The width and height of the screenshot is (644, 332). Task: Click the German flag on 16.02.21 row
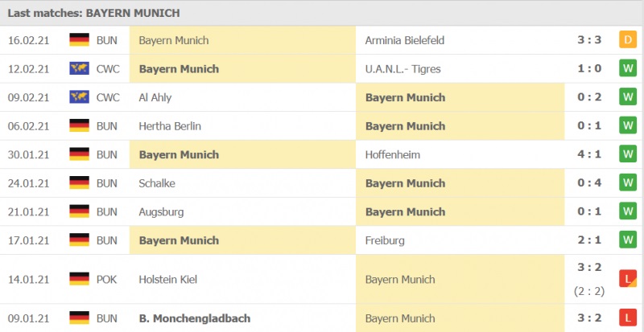click(79, 40)
